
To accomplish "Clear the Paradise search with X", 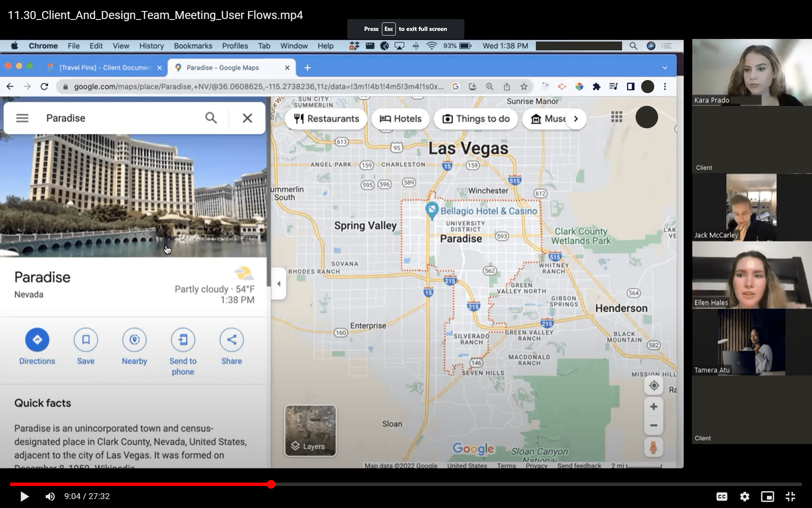I will [247, 118].
